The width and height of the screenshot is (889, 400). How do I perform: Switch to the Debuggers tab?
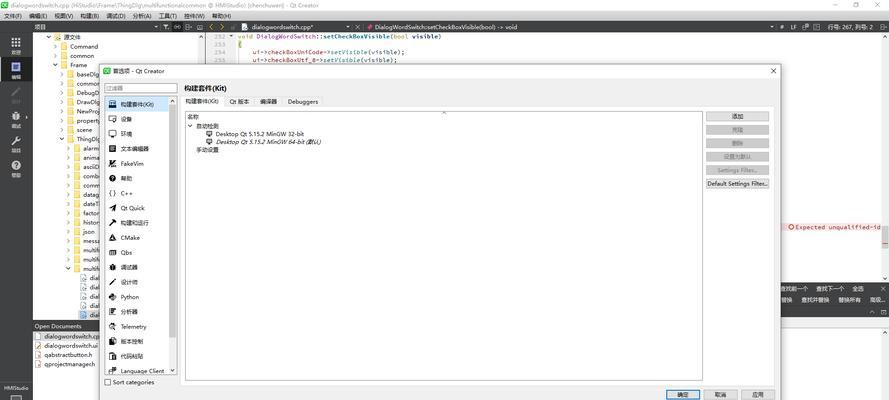(x=303, y=101)
